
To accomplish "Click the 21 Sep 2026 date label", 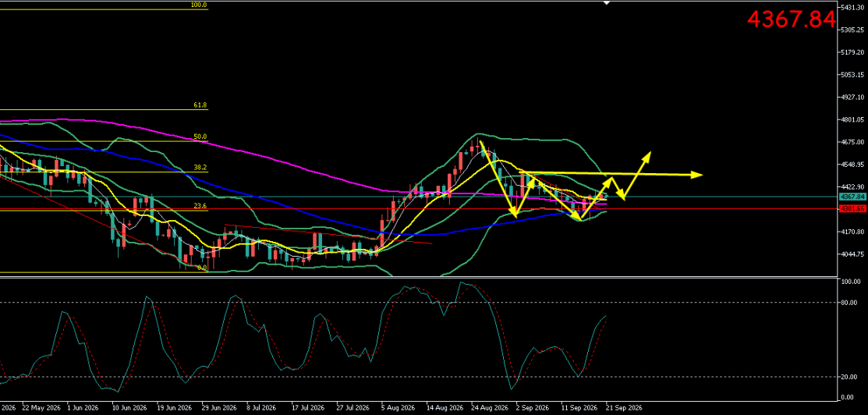I will click(x=625, y=408).
